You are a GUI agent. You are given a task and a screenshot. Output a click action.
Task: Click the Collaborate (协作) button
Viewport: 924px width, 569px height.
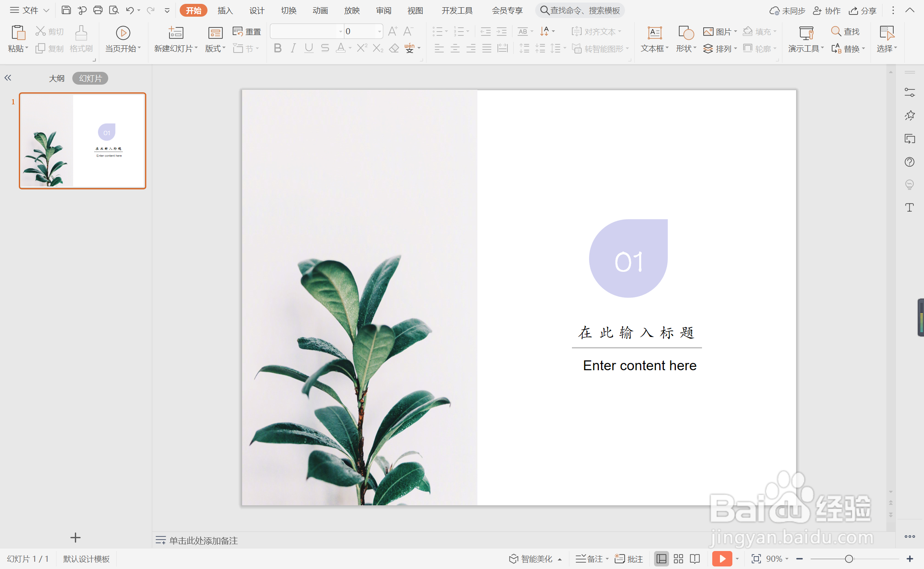point(827,10)
